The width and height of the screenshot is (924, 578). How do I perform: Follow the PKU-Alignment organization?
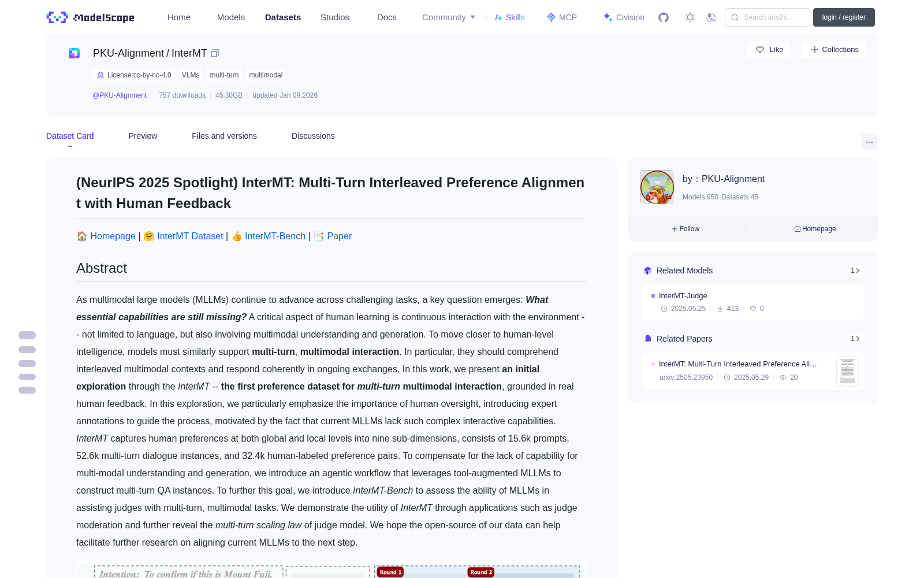point(685,229)
